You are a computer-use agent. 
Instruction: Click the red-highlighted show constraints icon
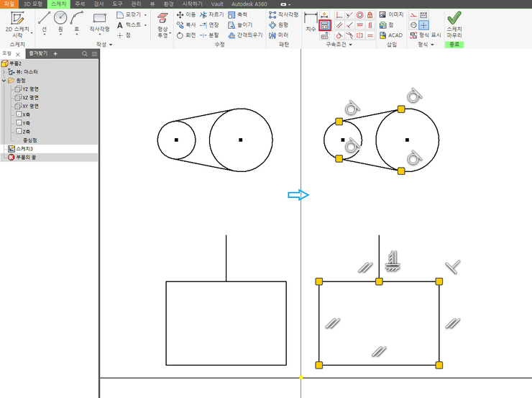coord(325,24)
